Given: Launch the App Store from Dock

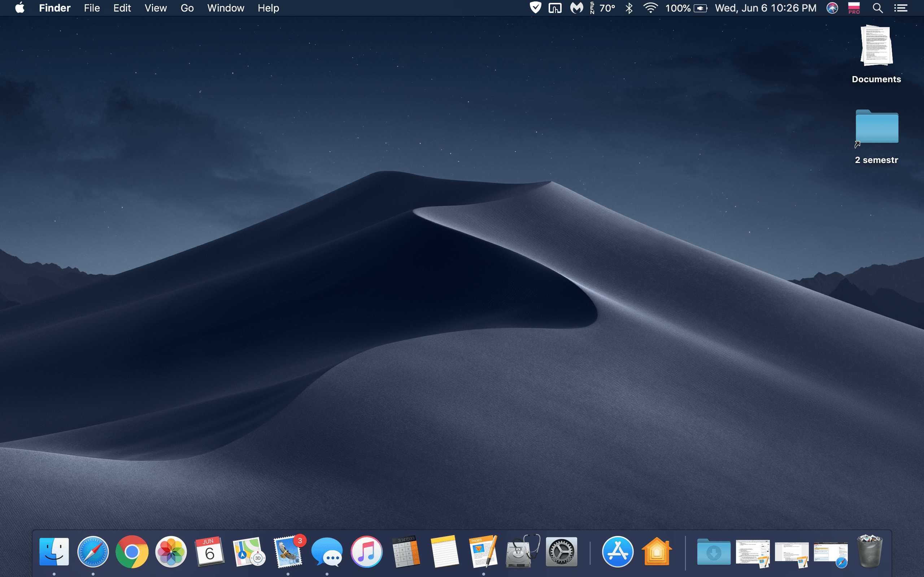Looking at the screenshot, I should (x=618, y=552).
